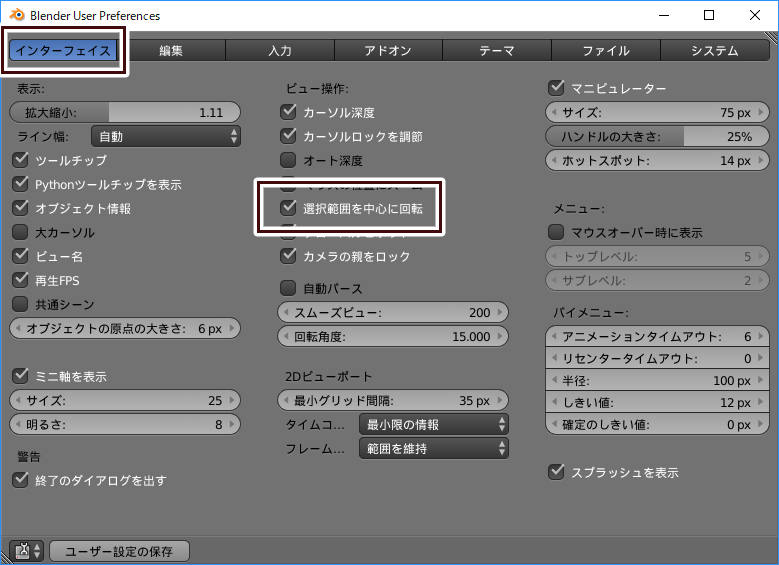
Task: Enable the 共通シーン checkbox
Action: pyautogui.click(x=20, y=304)
